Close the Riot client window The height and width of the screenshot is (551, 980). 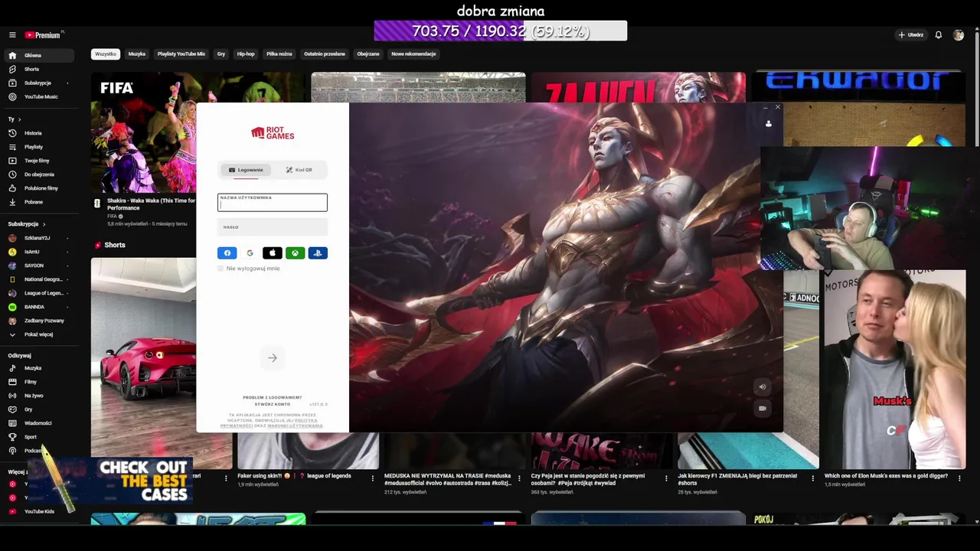point(777,107)
